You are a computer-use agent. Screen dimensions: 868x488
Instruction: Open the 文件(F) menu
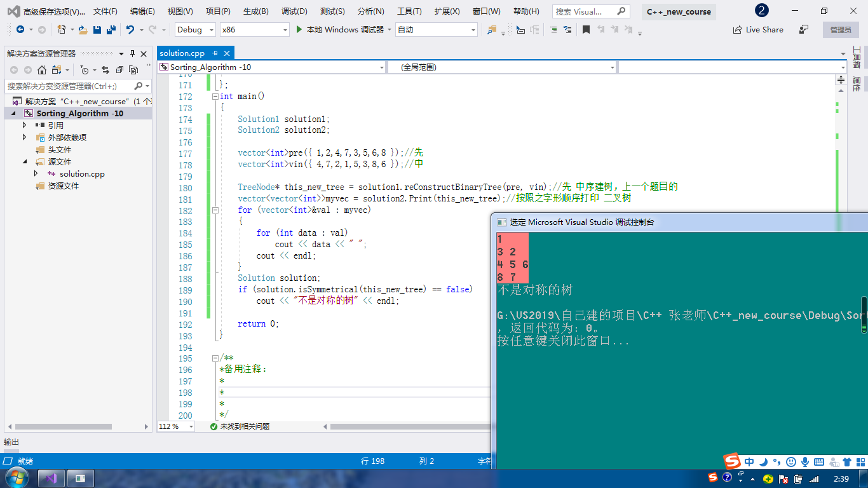(105, 11)
